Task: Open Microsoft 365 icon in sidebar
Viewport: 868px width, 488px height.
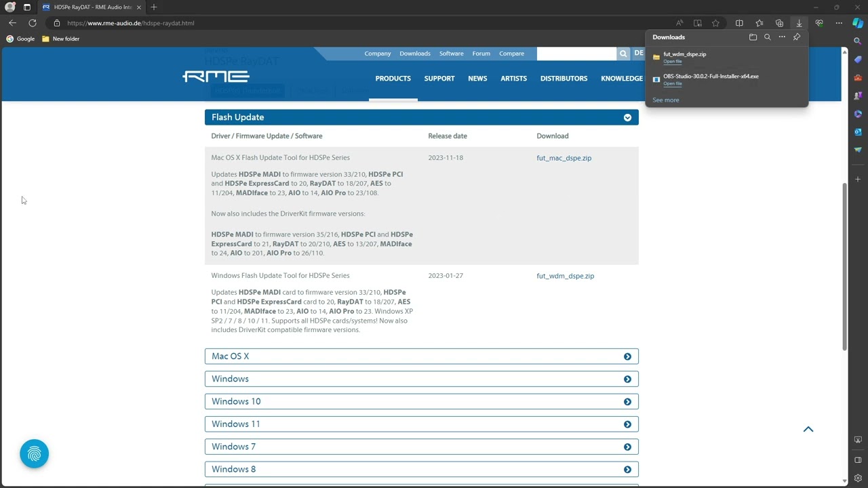Action: click(858, 114)
